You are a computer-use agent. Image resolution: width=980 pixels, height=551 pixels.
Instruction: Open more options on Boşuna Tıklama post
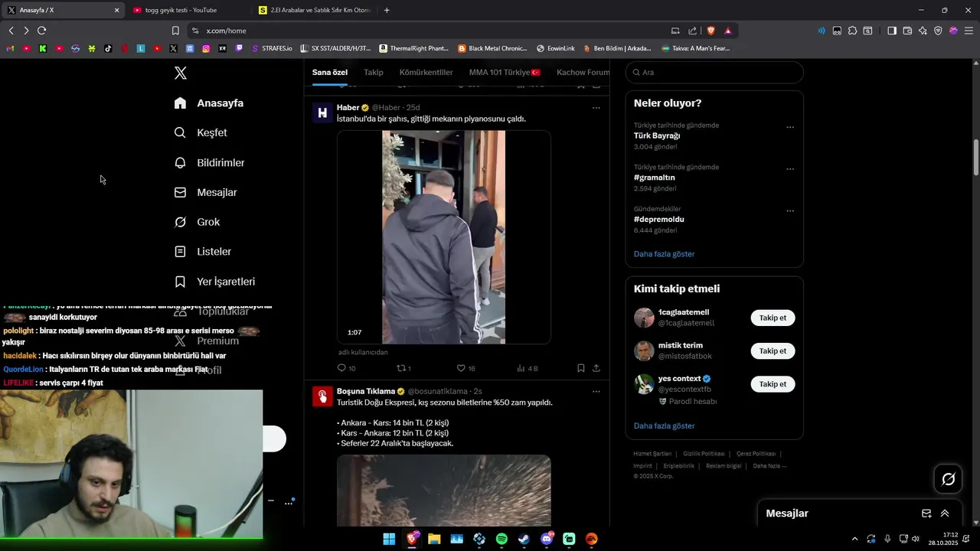click(x=596, y=391)
